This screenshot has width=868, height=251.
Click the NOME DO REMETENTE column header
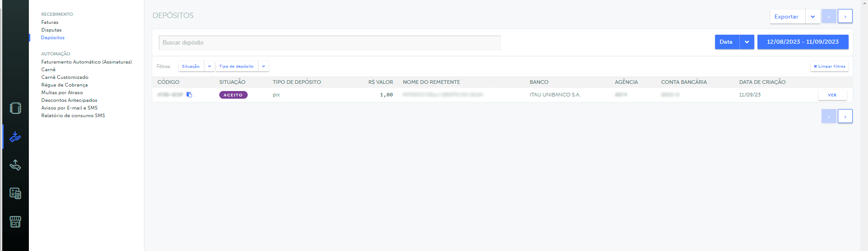point(431,82)
